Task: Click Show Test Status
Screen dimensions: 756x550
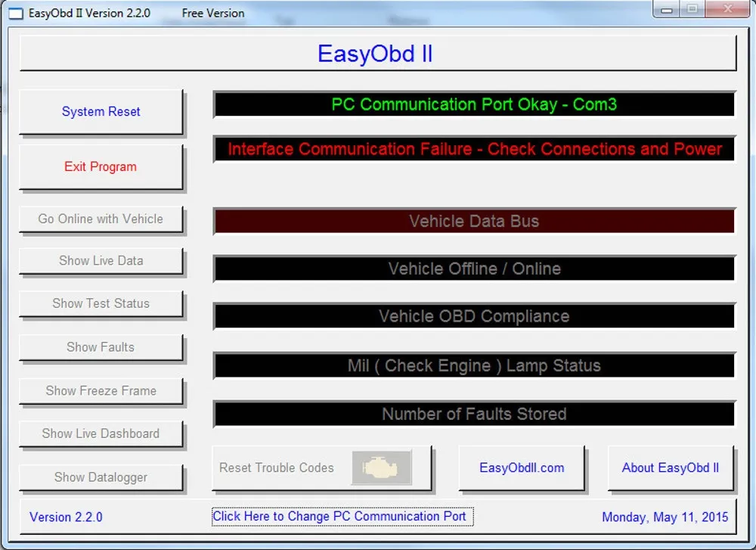Action: 101,303
